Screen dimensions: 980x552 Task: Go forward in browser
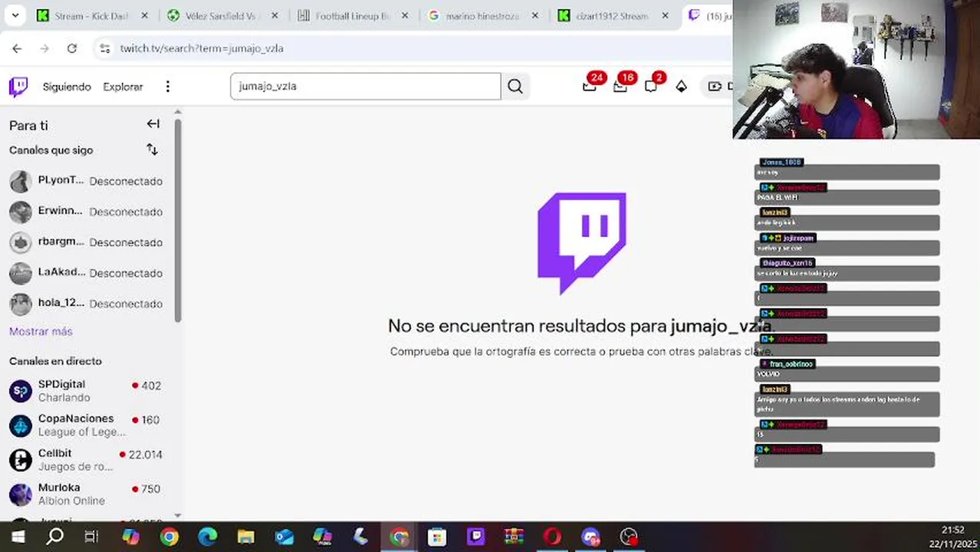44,48
